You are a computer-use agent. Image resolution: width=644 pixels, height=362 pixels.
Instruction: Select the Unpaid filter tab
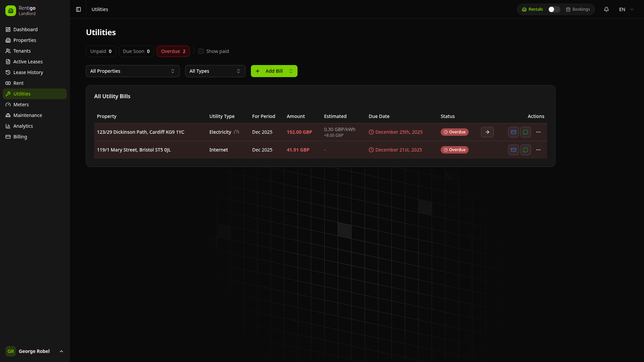pos(101,51)
